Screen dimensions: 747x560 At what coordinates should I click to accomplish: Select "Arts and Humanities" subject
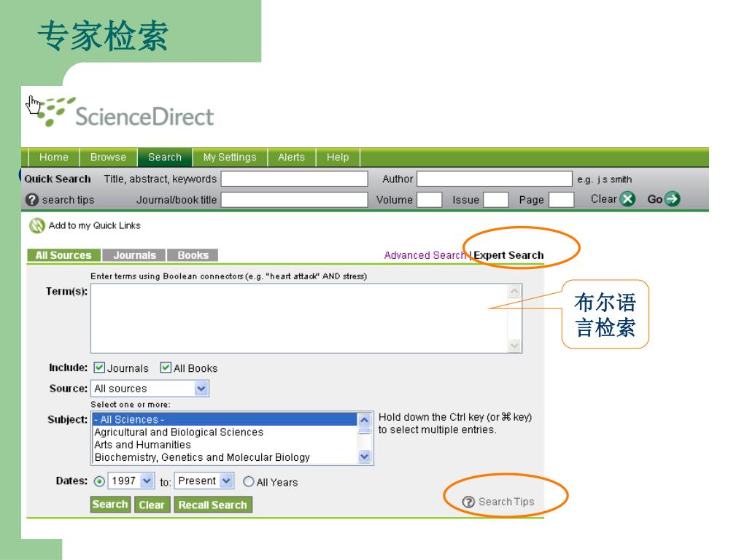point(225,444)
